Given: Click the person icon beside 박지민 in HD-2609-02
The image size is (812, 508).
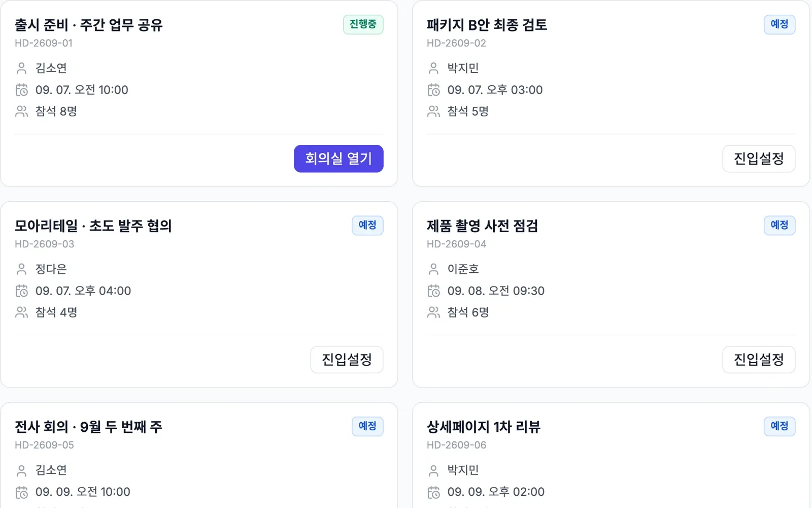Looking at the screenshot, I should pos(433,68).
